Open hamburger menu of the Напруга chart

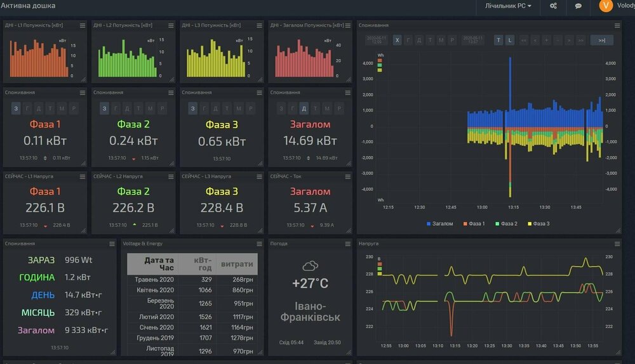(x=617, y=244)
